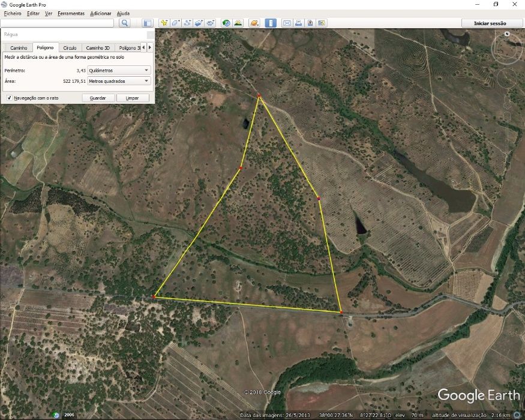Image resolution: width=525 pixels, height=420 pixels.
Task: Toggle the sidebar panel icon
Action: click(x=148, y=23)
